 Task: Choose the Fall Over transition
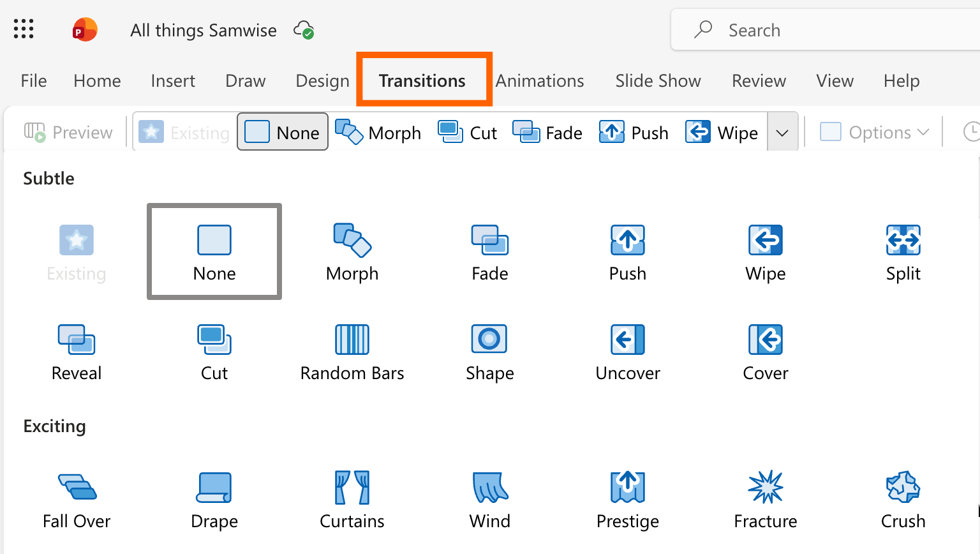(x=77, y=500)
